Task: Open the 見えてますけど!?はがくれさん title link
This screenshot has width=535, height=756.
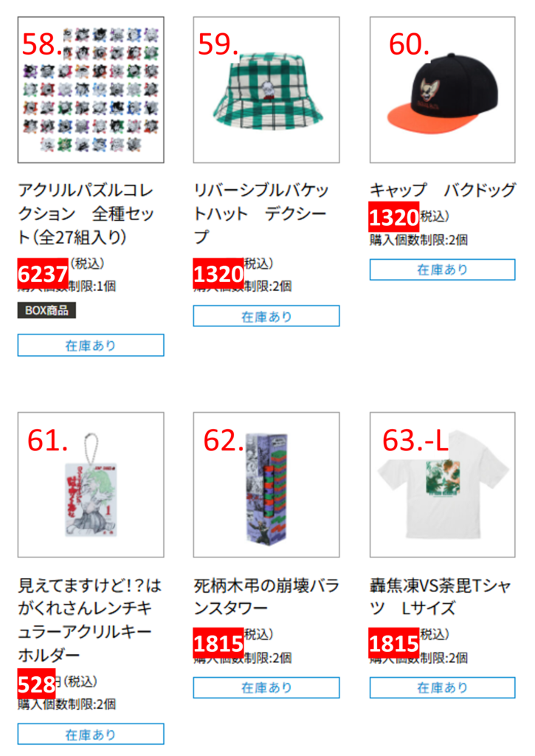Action: 89,620
